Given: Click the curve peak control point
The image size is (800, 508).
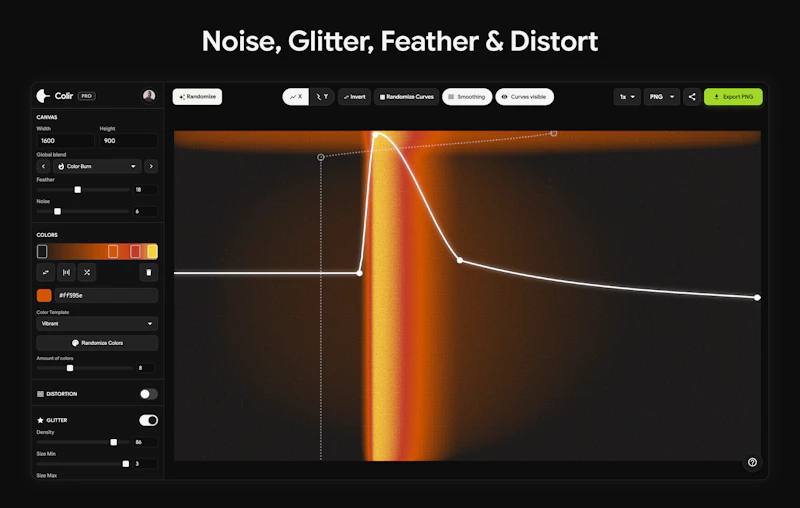Looking at the screenshot, I should 376,135.
